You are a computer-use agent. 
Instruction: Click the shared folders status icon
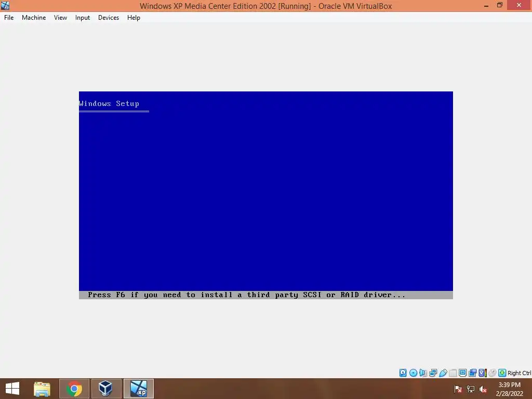453,373
